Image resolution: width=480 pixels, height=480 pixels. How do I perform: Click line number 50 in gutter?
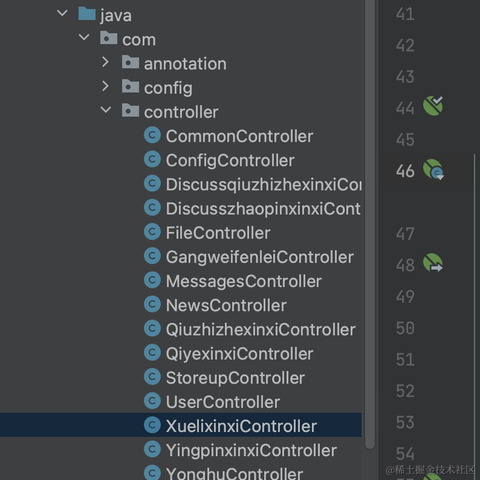point(405,328)
